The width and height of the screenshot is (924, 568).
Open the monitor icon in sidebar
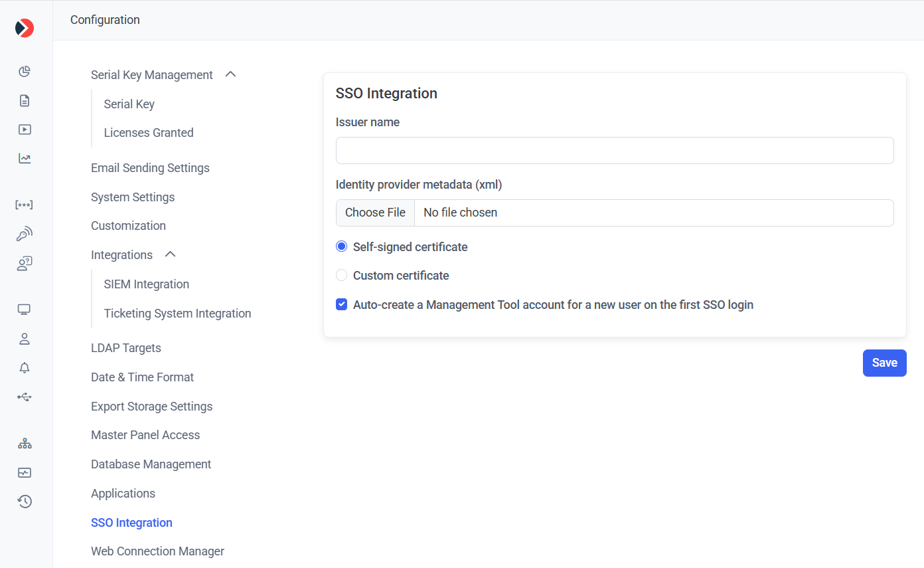click(x=25, y=310)
